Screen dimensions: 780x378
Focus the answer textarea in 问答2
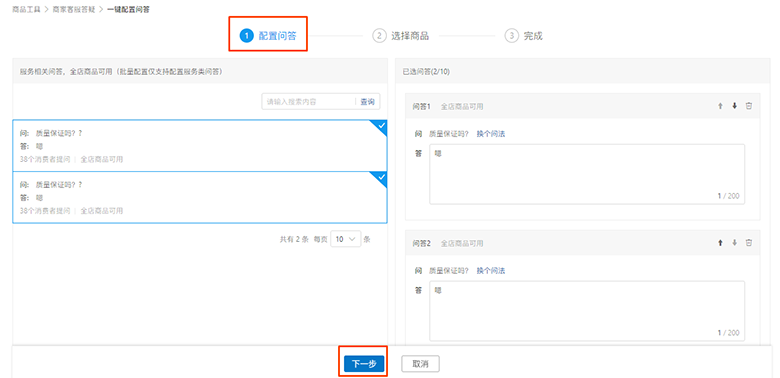tap(587, 311)
